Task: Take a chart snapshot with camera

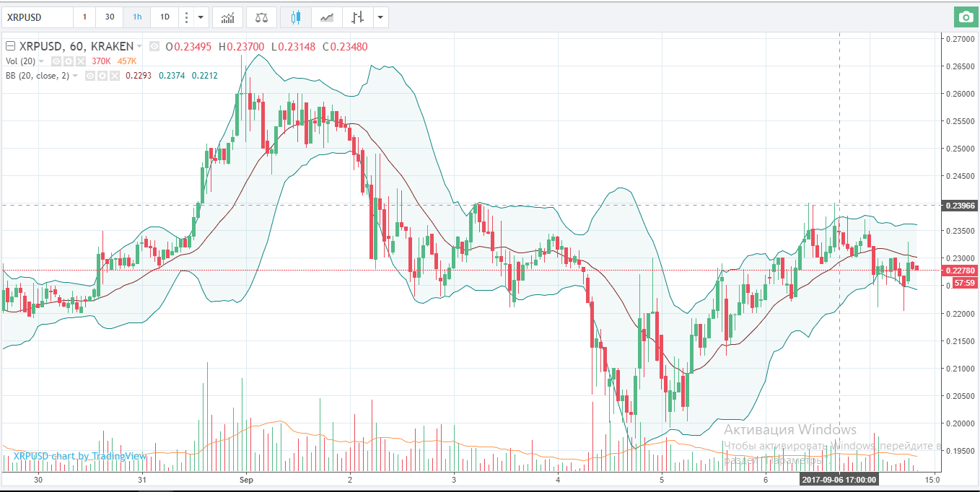Action: tap(965, 17)
